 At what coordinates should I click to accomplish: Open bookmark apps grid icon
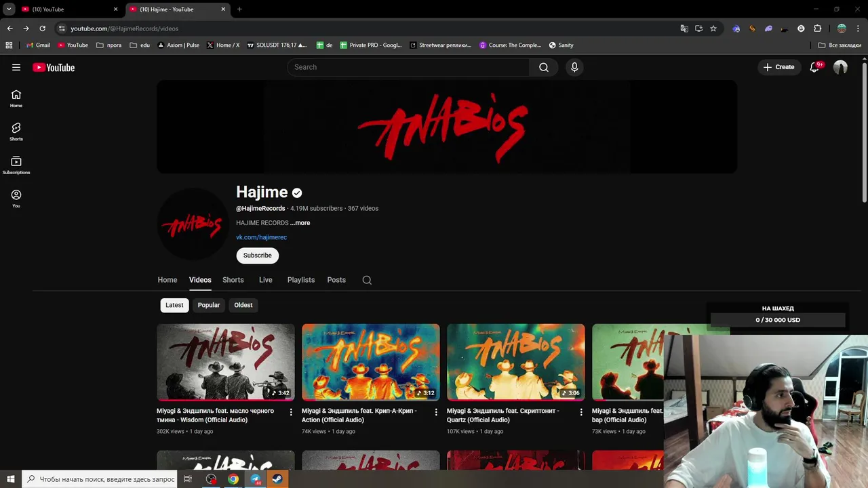[9, 45]
